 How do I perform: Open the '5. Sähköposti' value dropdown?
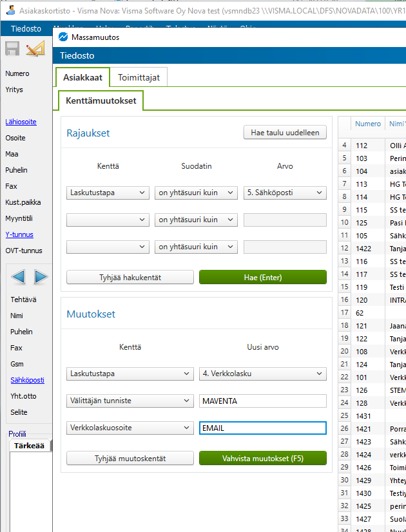click(x=285, y=193)
